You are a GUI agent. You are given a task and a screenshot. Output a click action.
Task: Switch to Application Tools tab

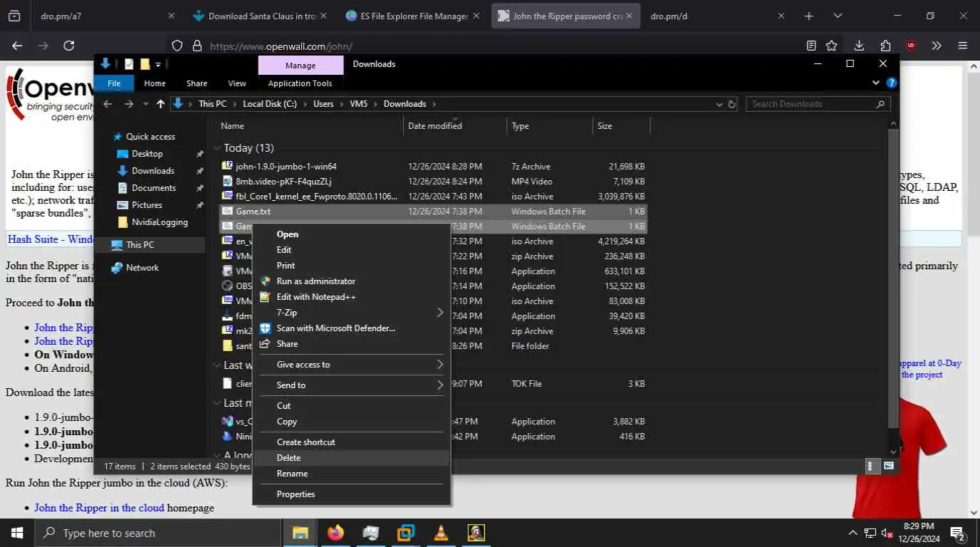pyautogui.click(x=300, y=83)
